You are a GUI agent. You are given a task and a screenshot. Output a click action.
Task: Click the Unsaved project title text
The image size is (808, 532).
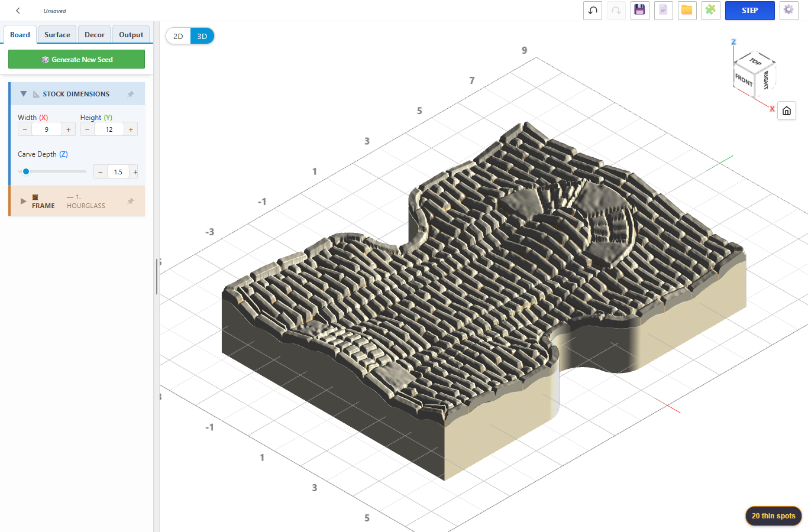tap(53, 11)
